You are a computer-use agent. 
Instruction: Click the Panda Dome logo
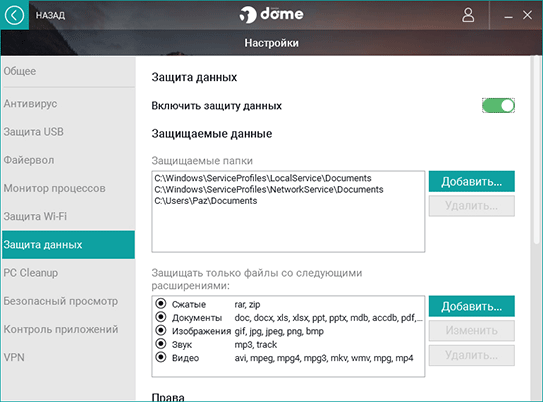(271, 15)
